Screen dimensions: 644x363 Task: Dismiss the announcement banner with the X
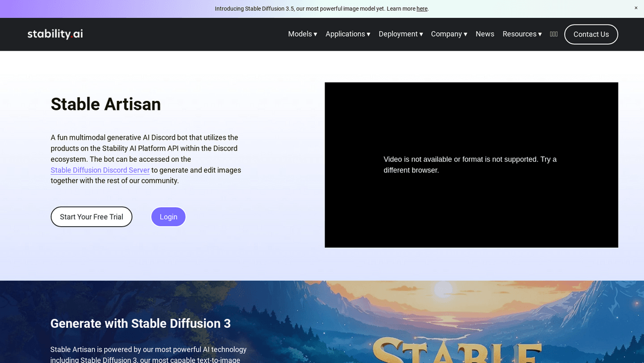(x=636, y=8)
